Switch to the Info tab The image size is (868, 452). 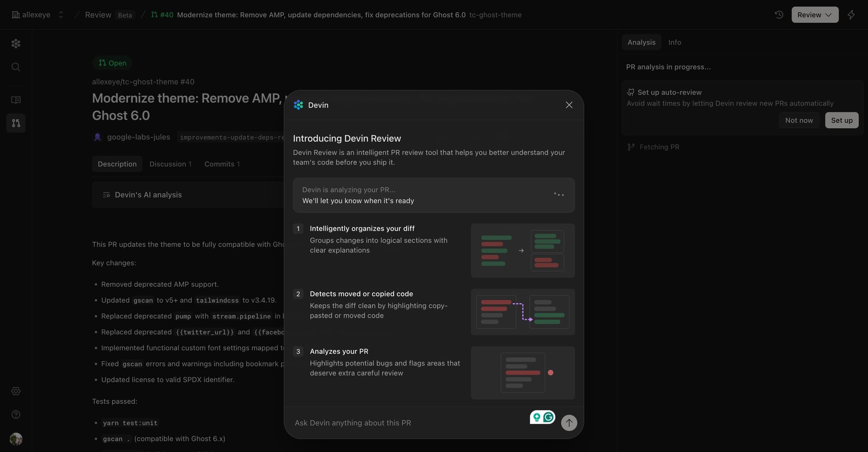674,42
